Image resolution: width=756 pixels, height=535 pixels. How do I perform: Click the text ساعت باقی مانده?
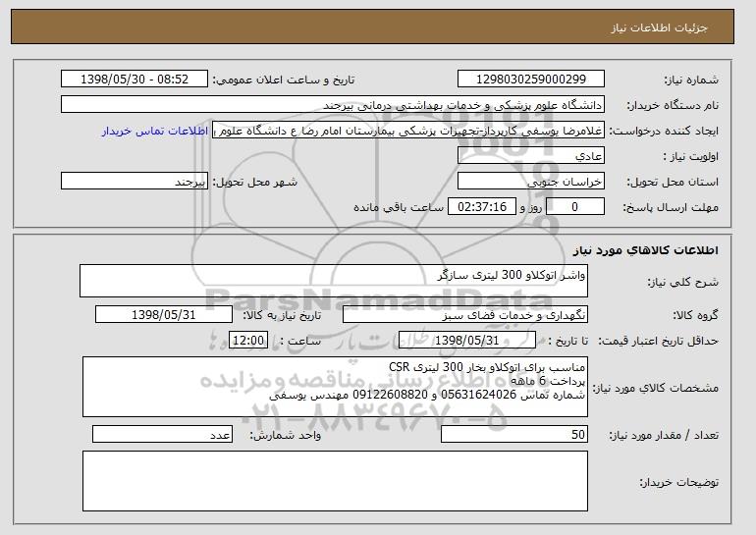[399, 207]
